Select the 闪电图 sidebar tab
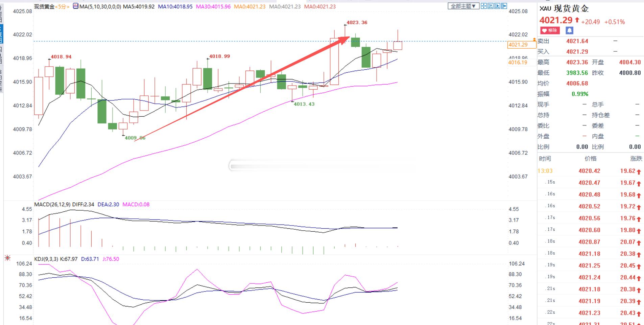Screen dimensions: 644x325 1,54
